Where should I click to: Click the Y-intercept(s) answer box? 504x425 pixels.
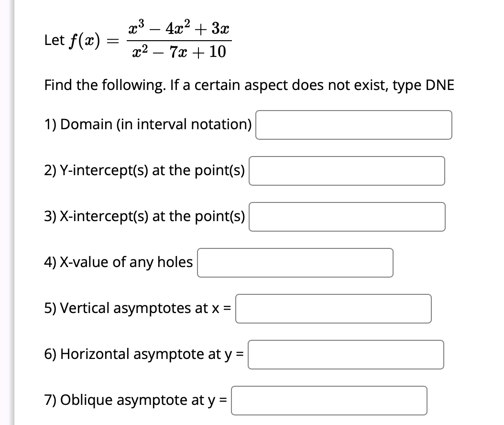(x=346, y=171)
